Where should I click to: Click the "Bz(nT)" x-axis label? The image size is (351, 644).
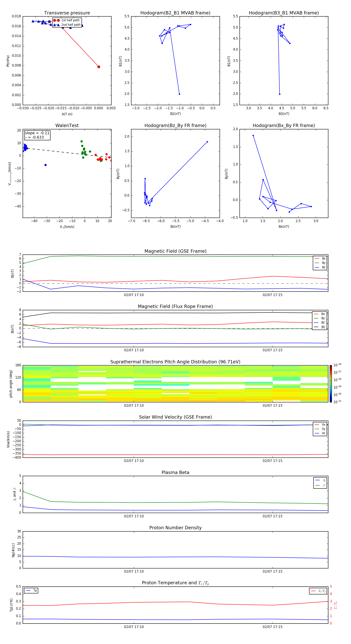[x=175, y=227]
